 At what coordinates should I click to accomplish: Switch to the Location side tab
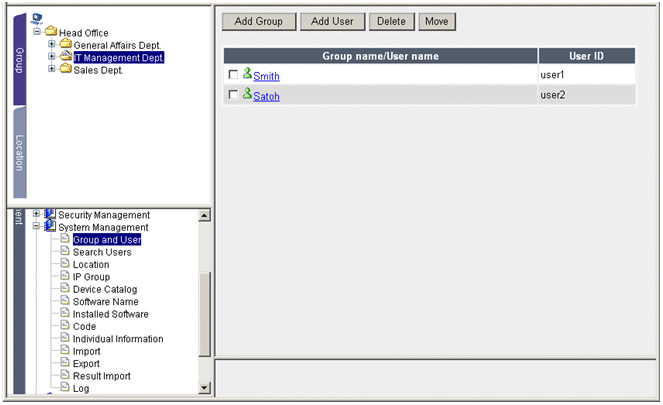(19, 152)
